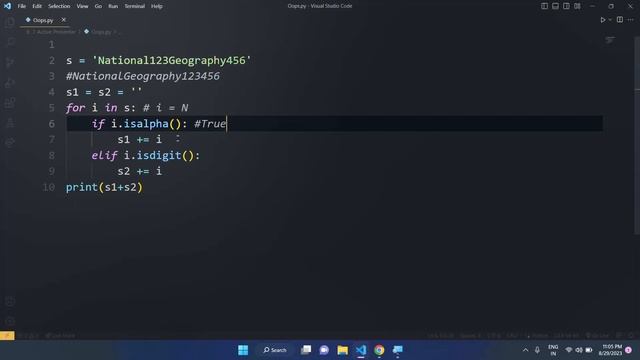This screenshot has height=360, width=640.
Task: Click 's2 += i' on line 9
Action: [140, 171]
